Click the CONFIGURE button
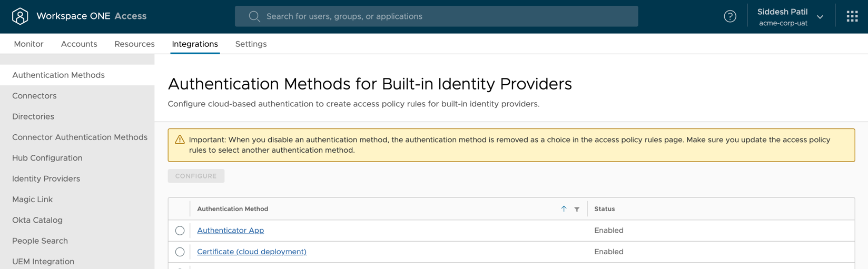This screenshot has width=868, height=269. (x=196, y=176)
